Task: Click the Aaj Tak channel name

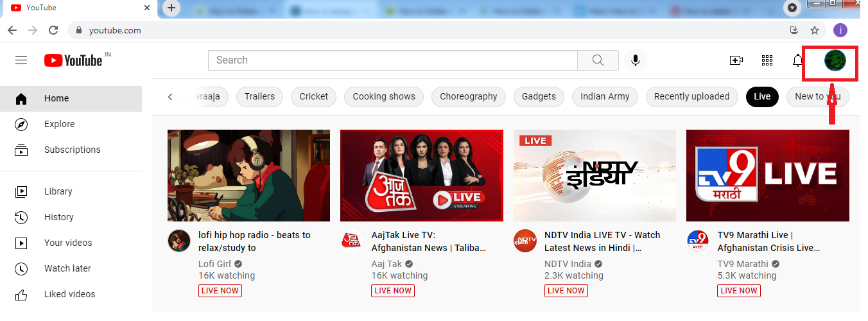Action: [386, 264]
